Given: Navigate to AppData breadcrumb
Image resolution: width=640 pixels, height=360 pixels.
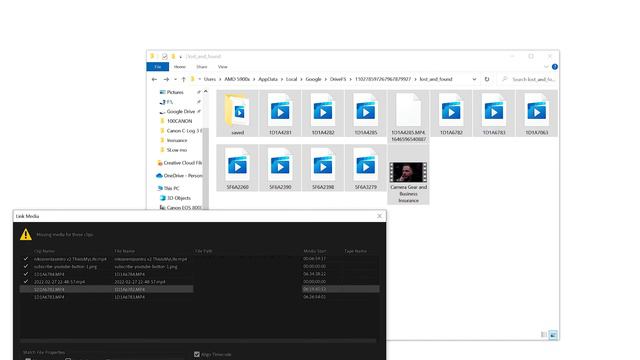Looking at the screenshot, I should [x=268, y=79].
